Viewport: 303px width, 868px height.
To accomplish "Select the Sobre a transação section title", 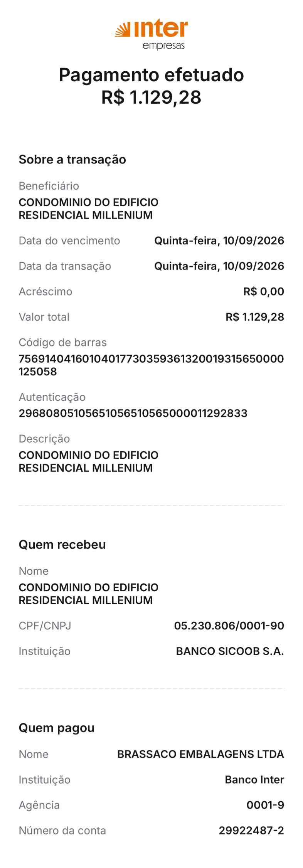I will (72, 160).
